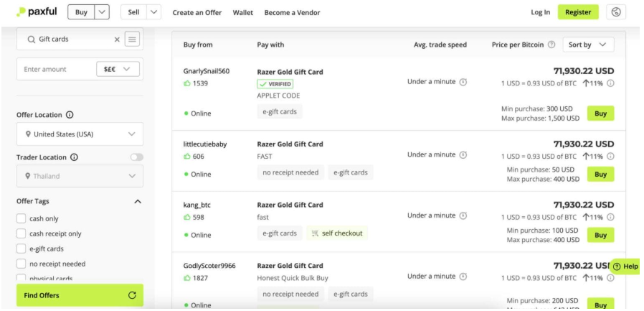
Task: Click the trade speed clock icon for GodlyScoter9966
Action: pos(463,277)
